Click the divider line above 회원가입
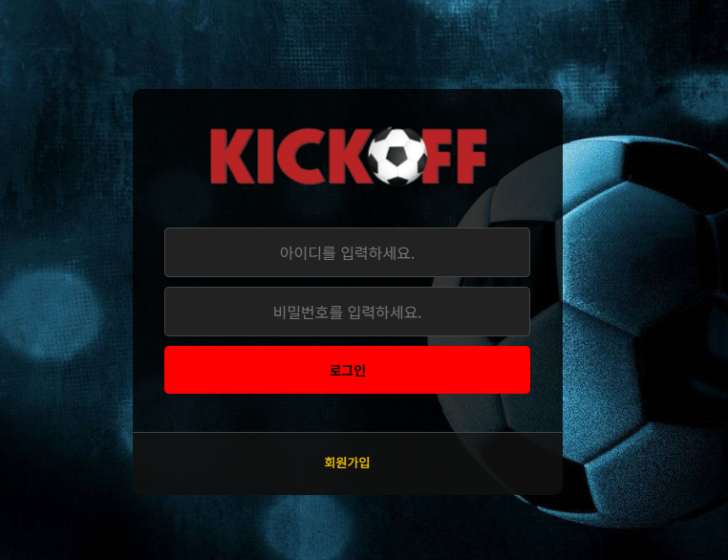Image resolution: width=728 pixels, height=560 pixels. (x=348, y=432)
